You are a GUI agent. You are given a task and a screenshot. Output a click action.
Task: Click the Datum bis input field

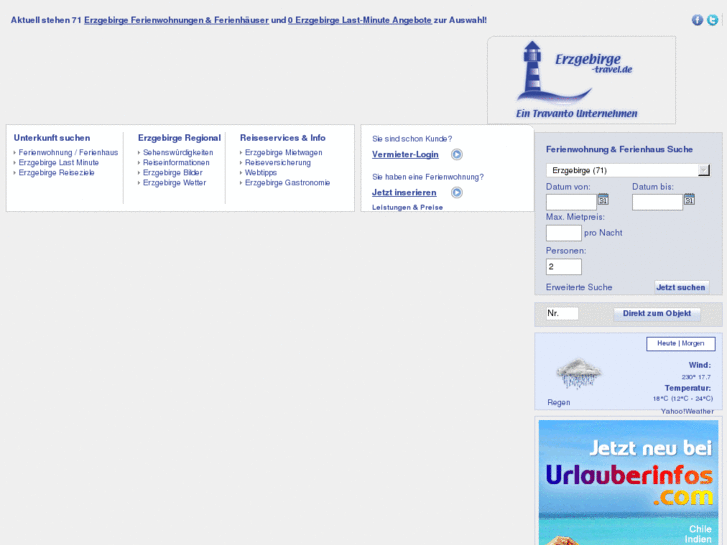coord(657,202)
